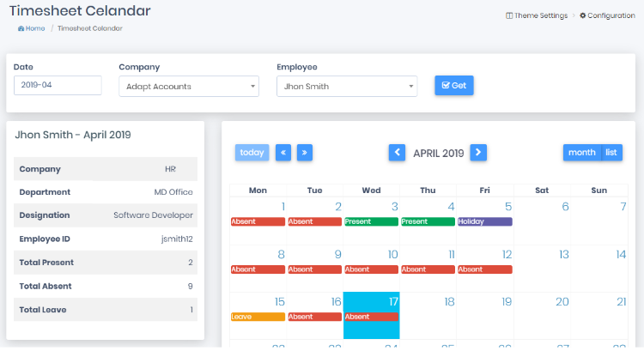Click the Employee ID value jsmith12
Image resolution: width=644 pixels, height=357 pixels.
[x=177, y=239]
